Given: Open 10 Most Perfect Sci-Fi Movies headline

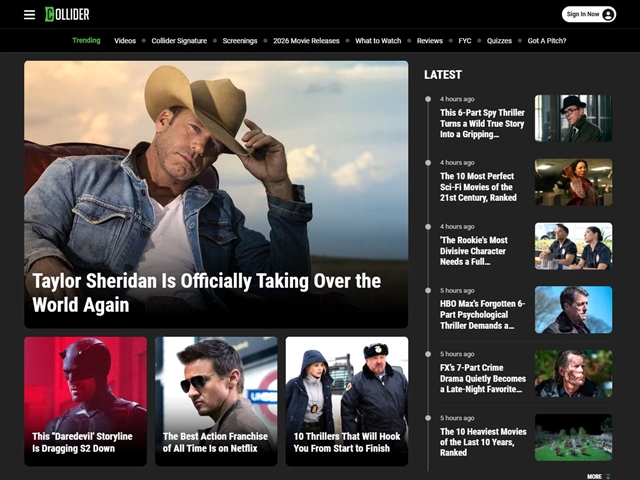Looking at the screenshot, I should pos(478,187).
